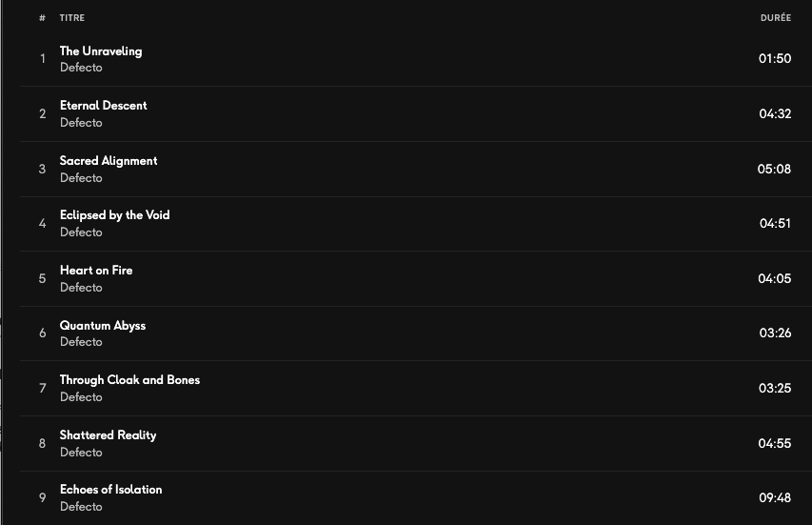
Task: Click Defecto artist under Quantum Abyss
Action: coord(81,342)
